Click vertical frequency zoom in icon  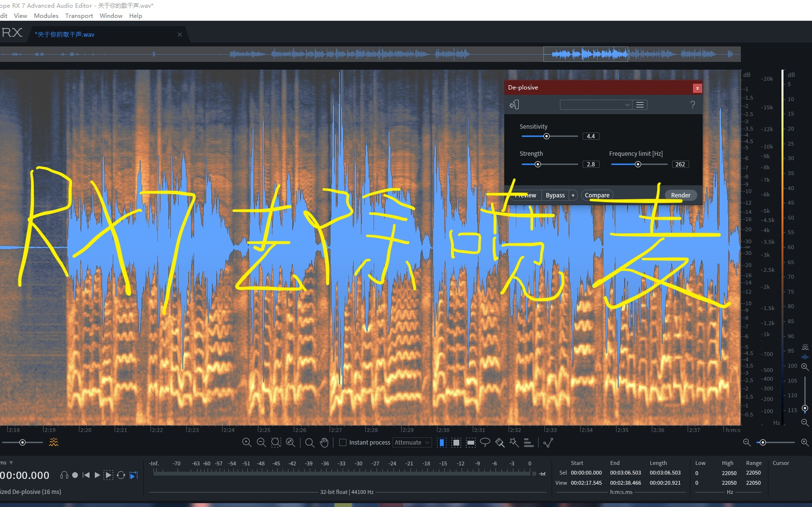[x=805, y=367]
